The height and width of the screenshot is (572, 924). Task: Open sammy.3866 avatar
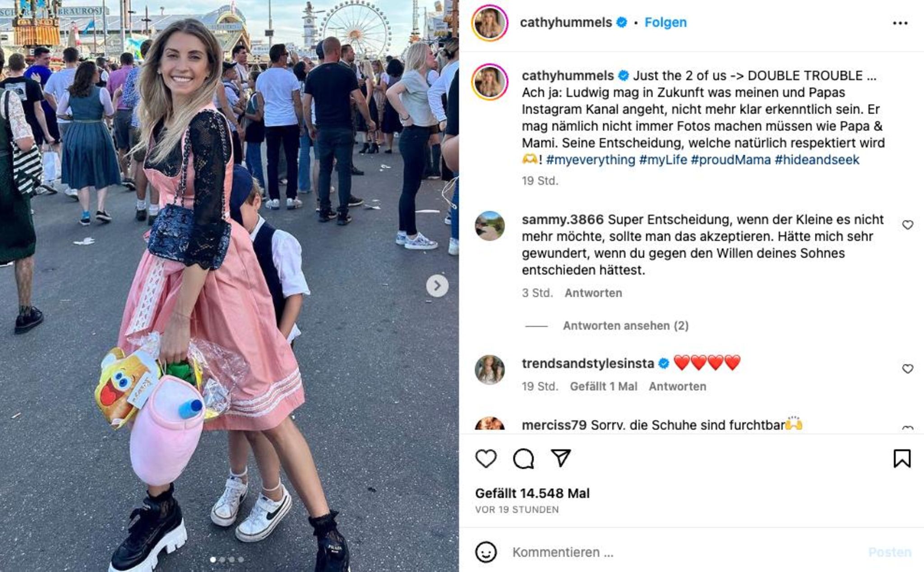pos(490,226)
